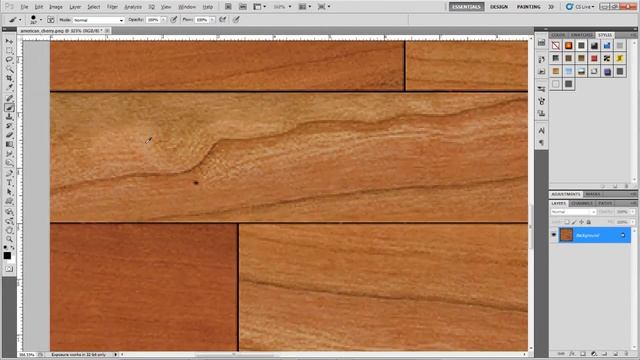Click the Opacity value field in options bar

coord(153,20)
